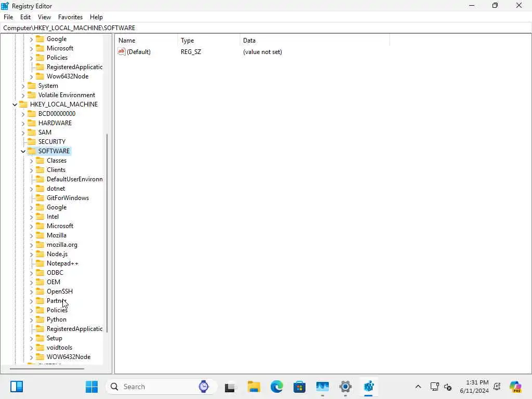Click the registry path address bar
Viewport: 532px width, 399px height.
[266, 28]
